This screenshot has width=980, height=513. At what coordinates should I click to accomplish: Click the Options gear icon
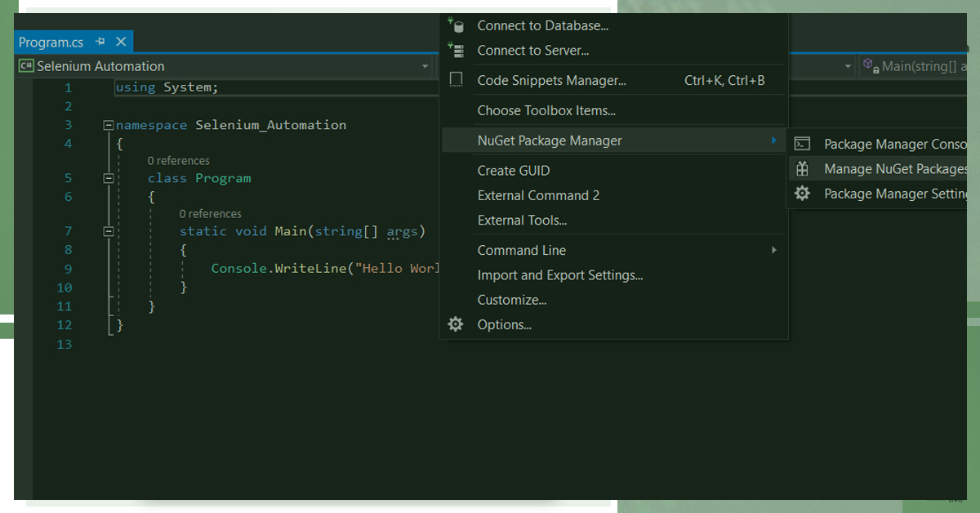456,324
